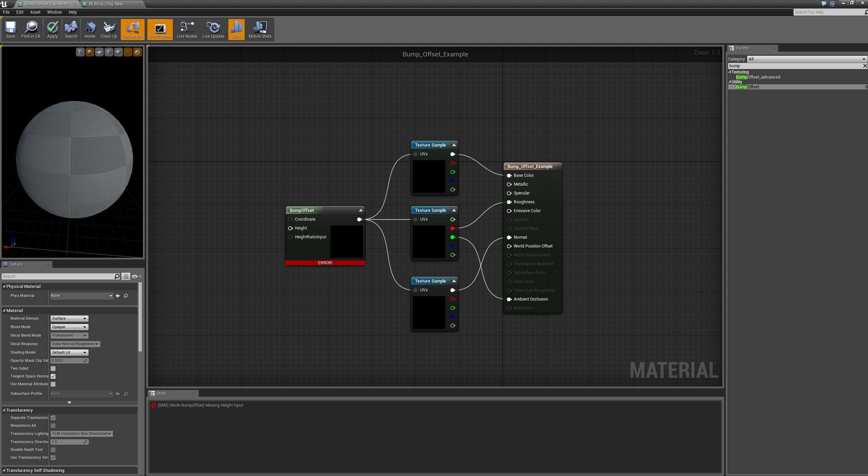Click the Apply toolbar icon
Viewport: 868px width, 476px height.
(x=52, y=30)
